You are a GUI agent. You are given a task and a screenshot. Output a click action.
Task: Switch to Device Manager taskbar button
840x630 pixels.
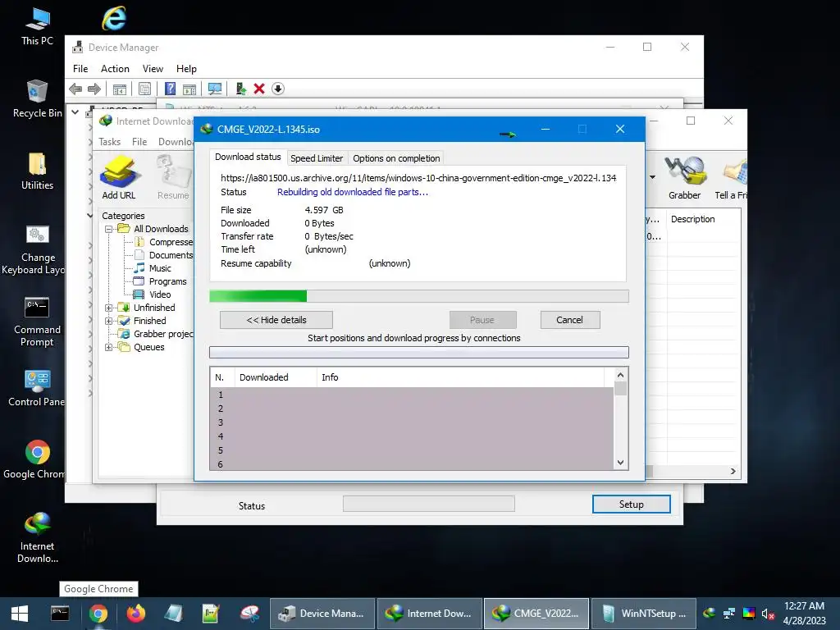point(322,614)
